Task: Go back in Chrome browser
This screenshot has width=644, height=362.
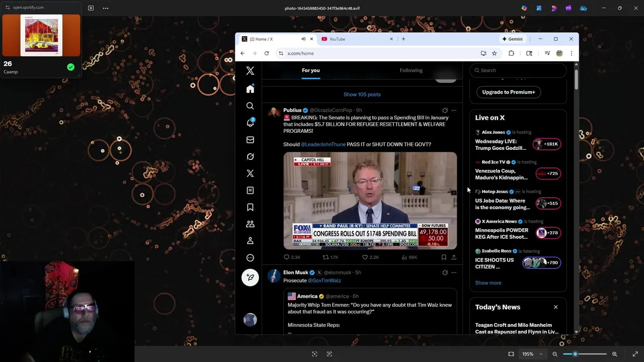Action: 243,53
